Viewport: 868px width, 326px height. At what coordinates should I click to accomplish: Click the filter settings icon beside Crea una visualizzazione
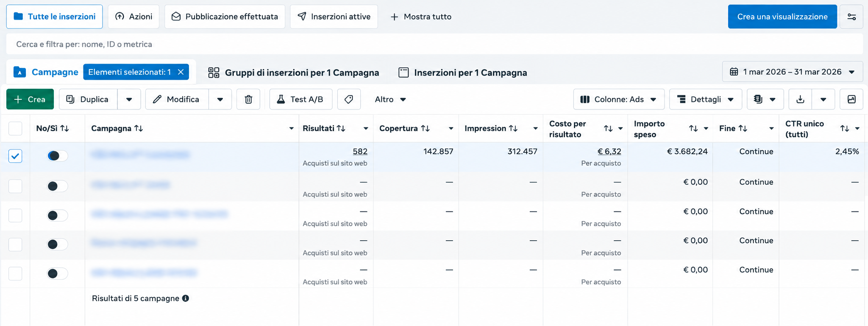coord(851,17)
